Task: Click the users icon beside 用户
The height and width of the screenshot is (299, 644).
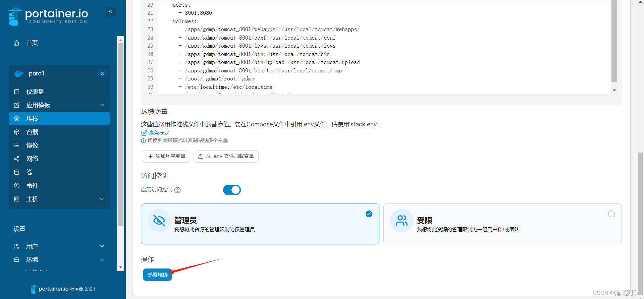Action: tap(16, 246)
